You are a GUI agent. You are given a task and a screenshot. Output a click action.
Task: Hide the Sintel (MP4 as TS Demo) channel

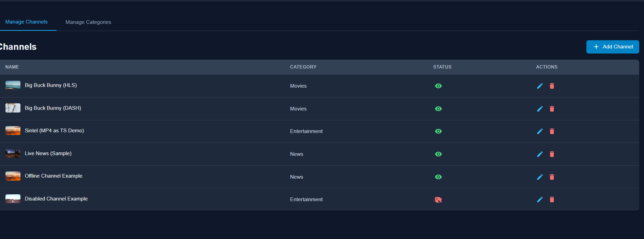coord(438,131)
